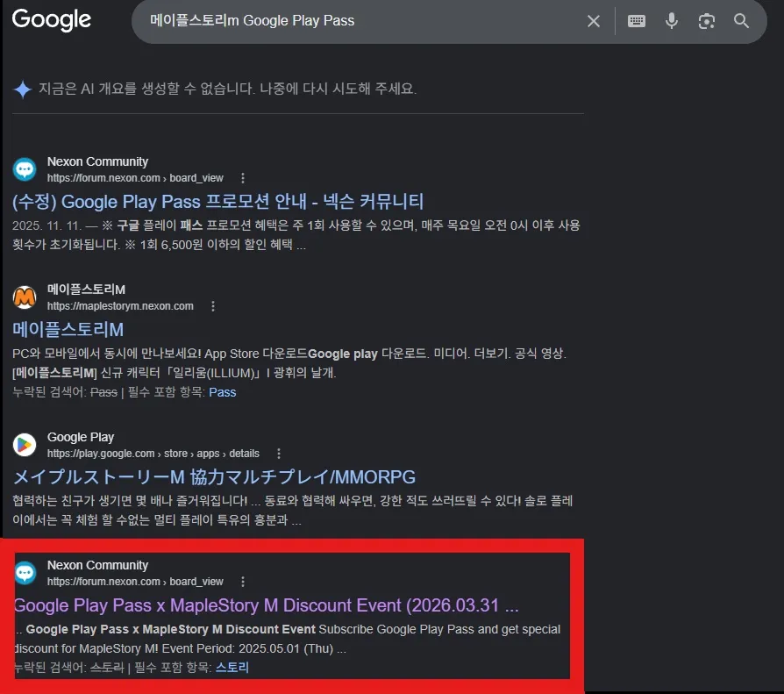Click the Nexon Community name in the last result

[97, 565]
